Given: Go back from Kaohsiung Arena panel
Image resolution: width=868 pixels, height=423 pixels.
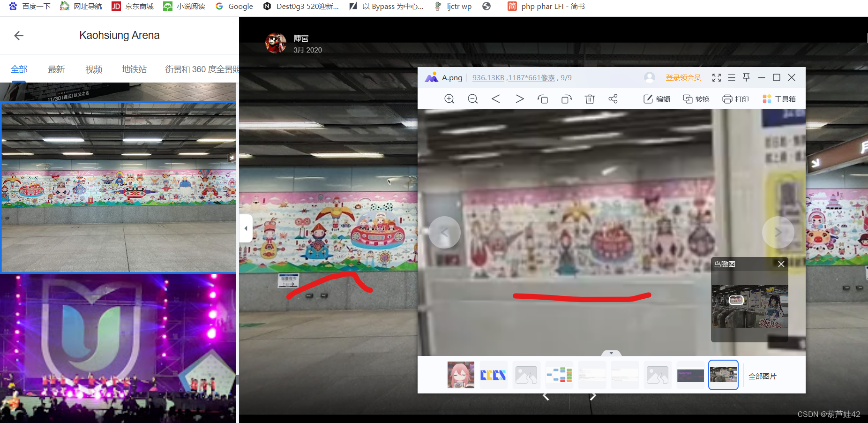Looking at the screenshot, I should [x=19, y=36].
